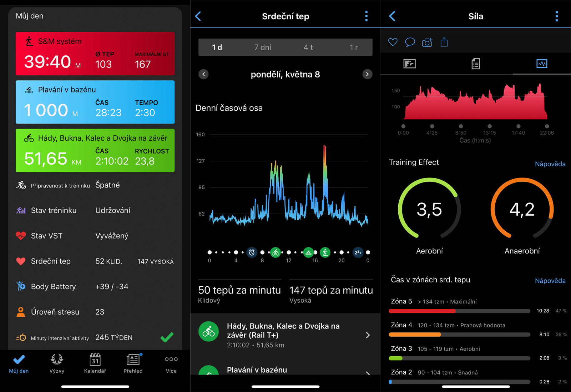This screenshot has height=392, width=571.
Task: Tap the 17:40 marker on the time axis
Action: [x=518, y=126]
